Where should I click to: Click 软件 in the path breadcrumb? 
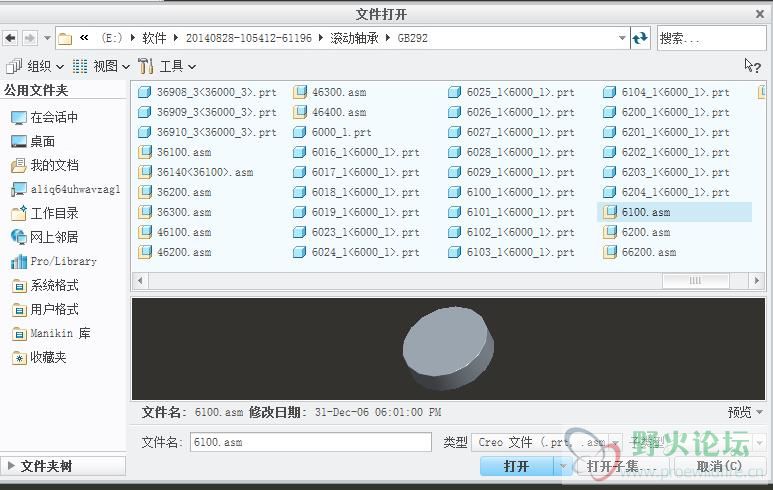[x=154, y=38]
